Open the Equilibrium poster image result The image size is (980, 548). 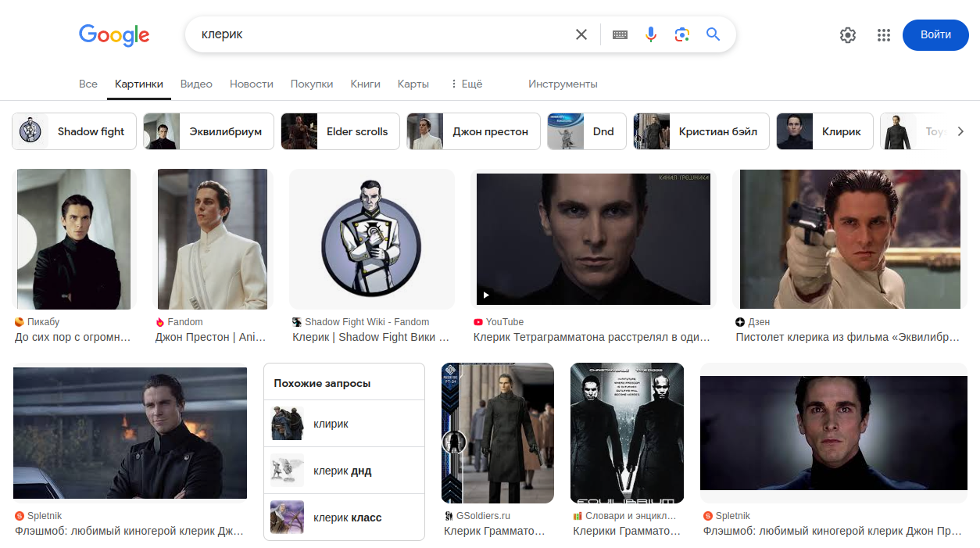pos(627,433)
